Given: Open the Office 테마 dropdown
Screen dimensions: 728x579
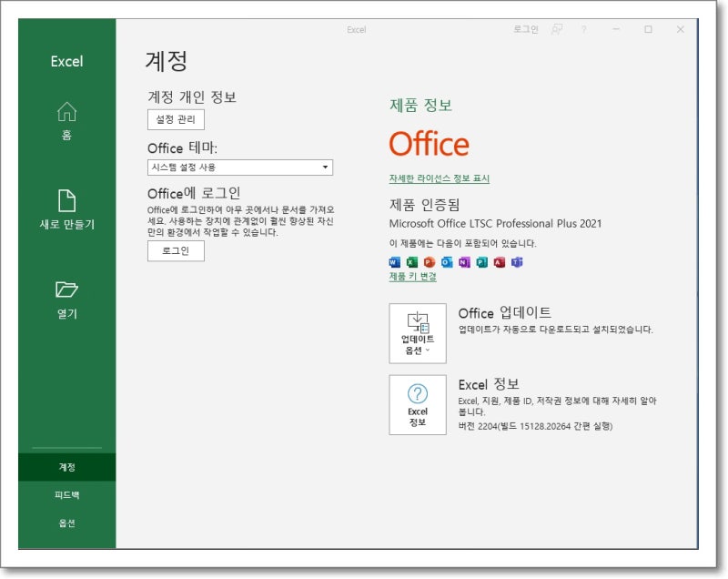Looking at the screenshot, I should (241, 168).
